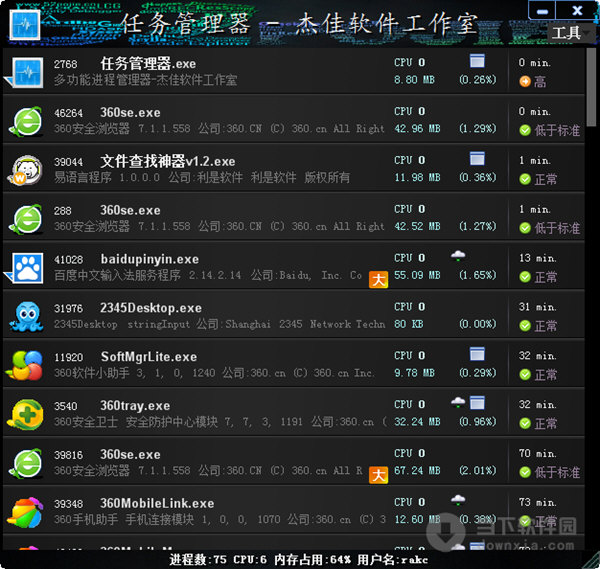
Task: Select process name 360tray.exe
Action: tap(135, 406)
